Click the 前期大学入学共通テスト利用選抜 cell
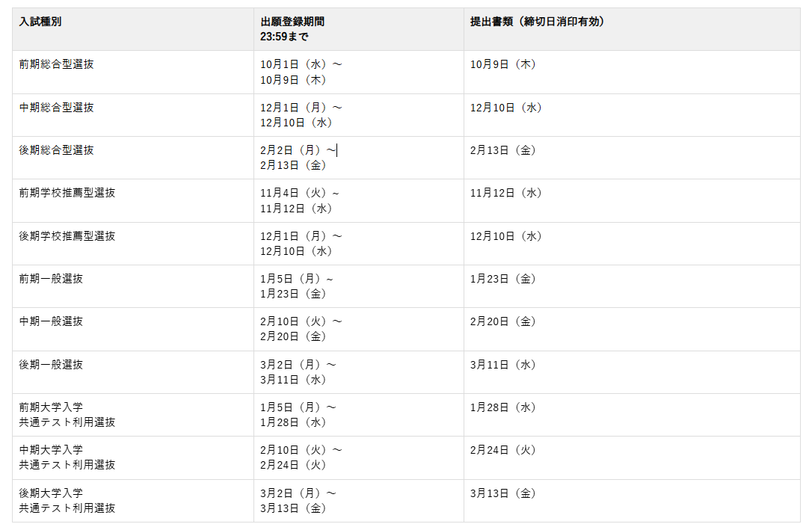Image resolution: width=812 pixels, height=524 pixels. coord(67,415)
